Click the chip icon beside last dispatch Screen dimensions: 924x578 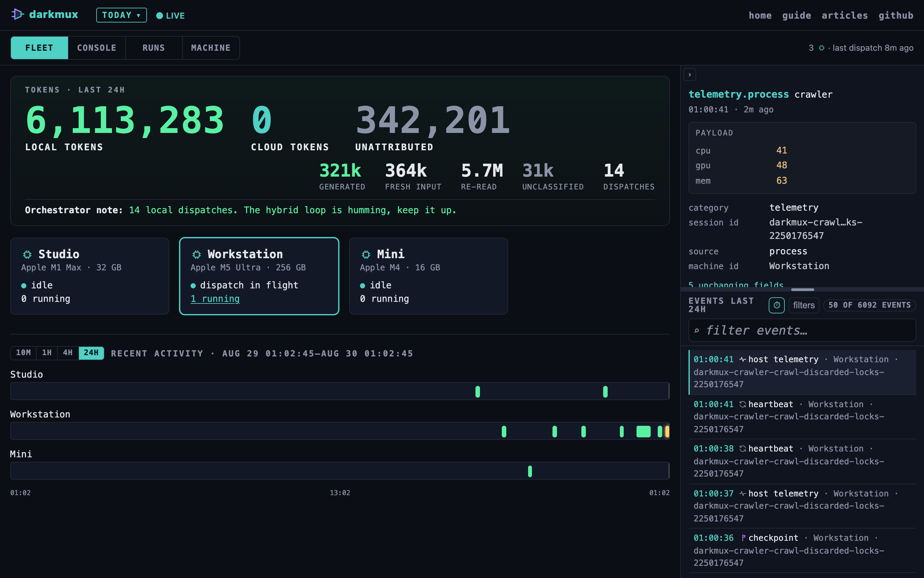pyautogui.click(x=822, y=48)
